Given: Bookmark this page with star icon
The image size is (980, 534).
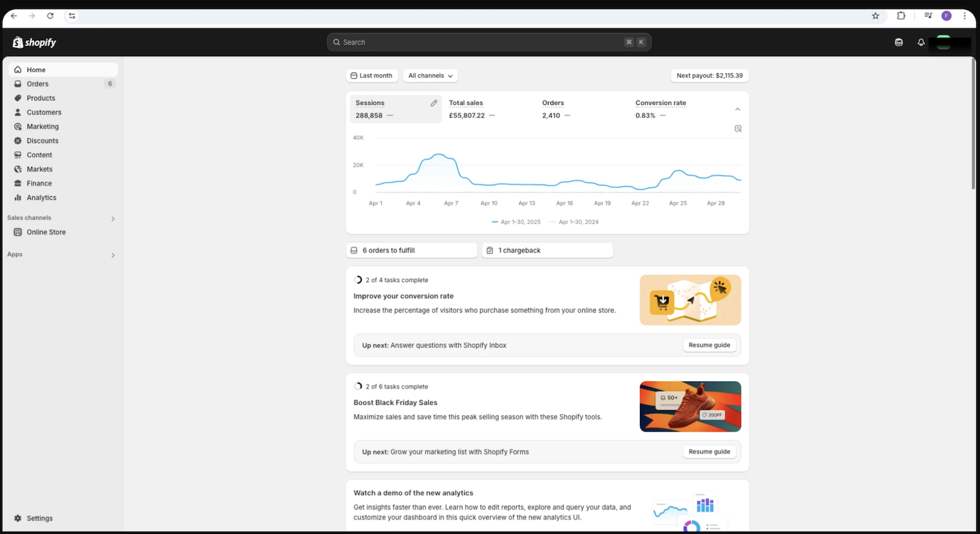Looking at the screenshot, I should pos(875,16).
